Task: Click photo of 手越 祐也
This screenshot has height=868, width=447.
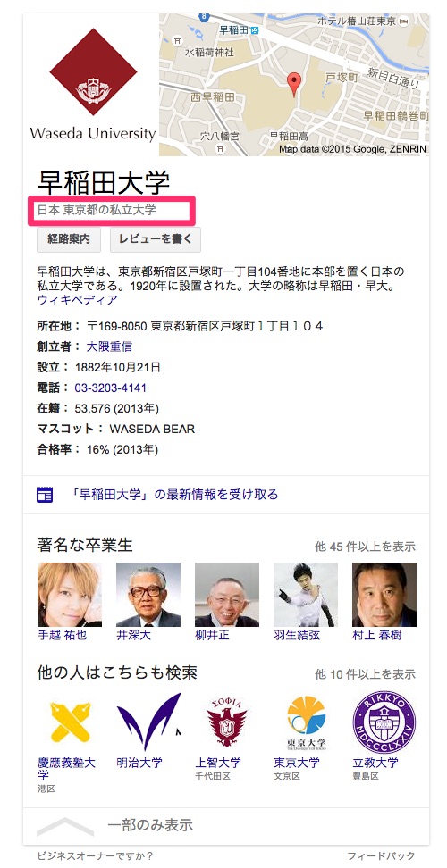Action: pos(70,595)
